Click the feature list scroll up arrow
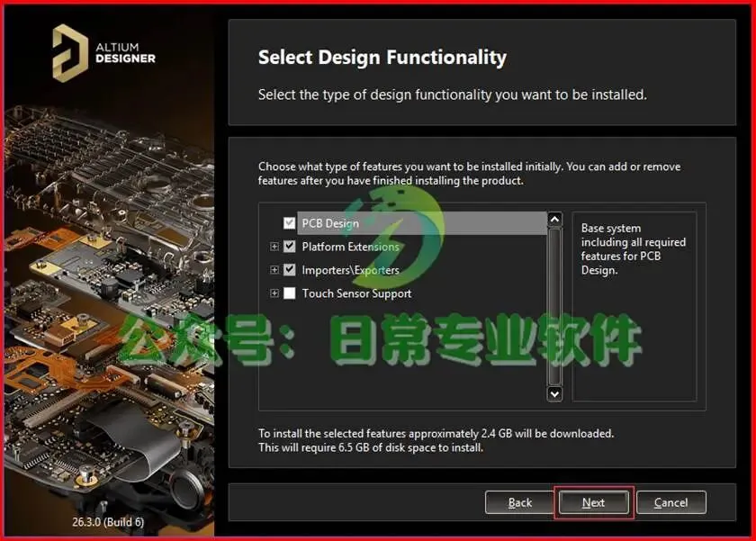The height and width of the screenshot is (541, 756). pos(554,220)
